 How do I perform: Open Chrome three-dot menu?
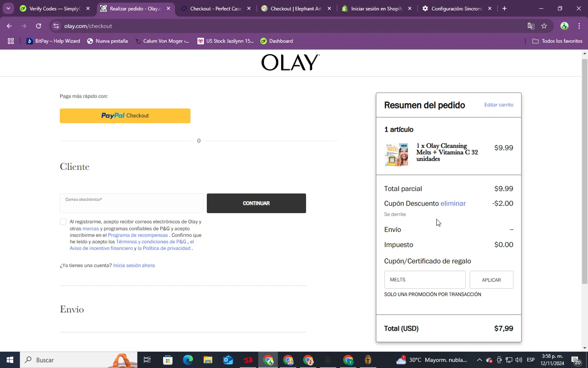(579, 26)
